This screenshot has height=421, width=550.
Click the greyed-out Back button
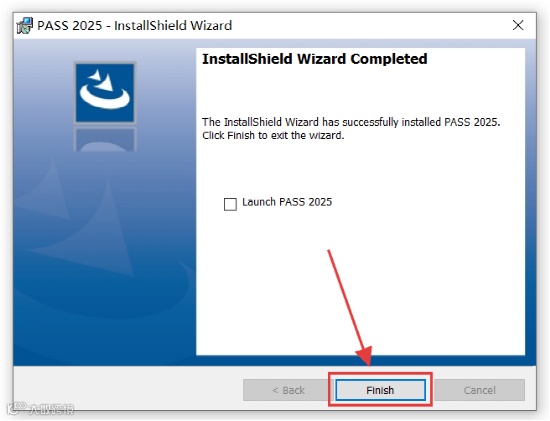coord(287,390)
